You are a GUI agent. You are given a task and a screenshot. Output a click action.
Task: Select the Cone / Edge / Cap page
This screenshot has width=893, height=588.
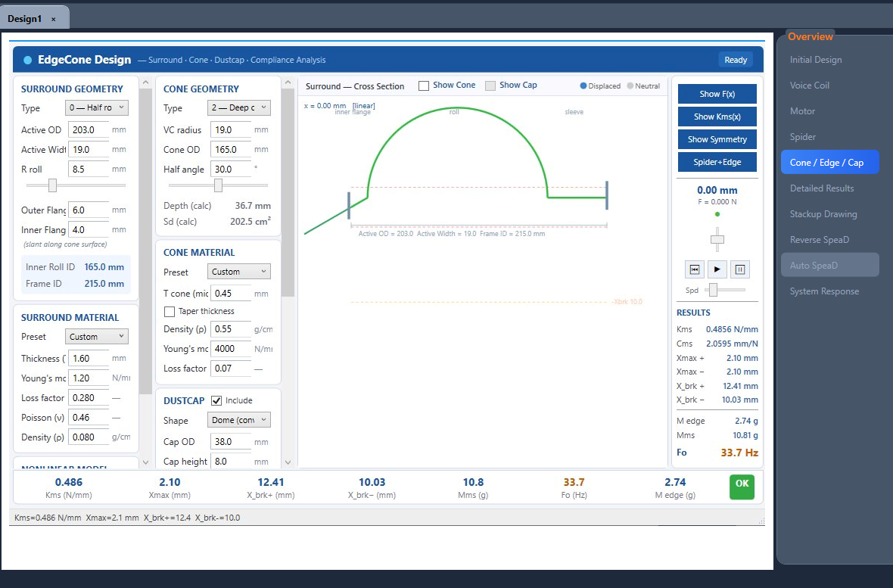[829, 163]
